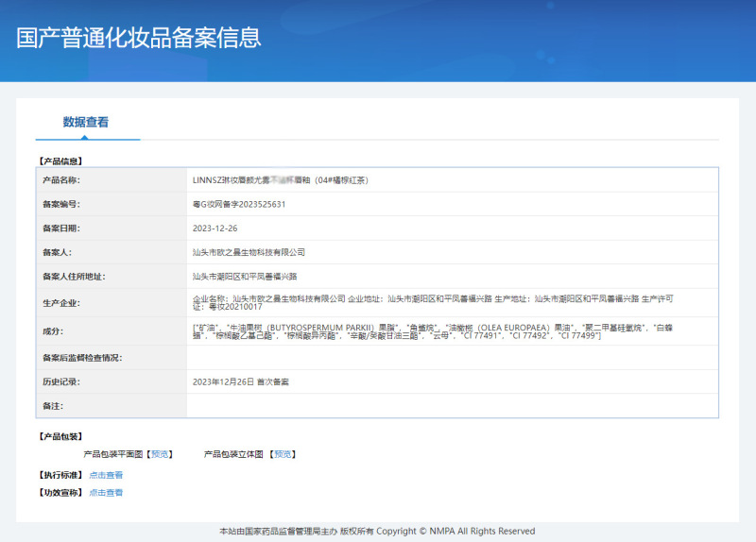Click the 产品名称 row label
The image size is (756, 542).
(x=61, y=180)
